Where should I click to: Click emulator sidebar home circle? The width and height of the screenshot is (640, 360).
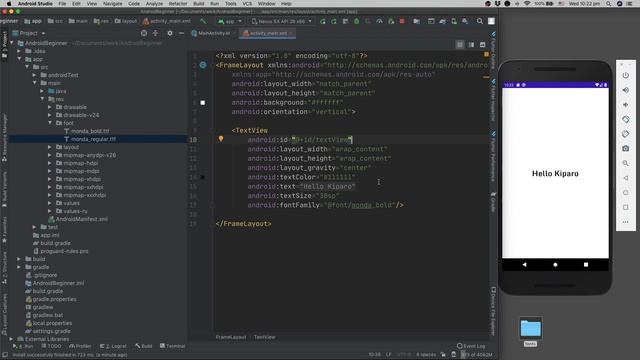[625, 193]
